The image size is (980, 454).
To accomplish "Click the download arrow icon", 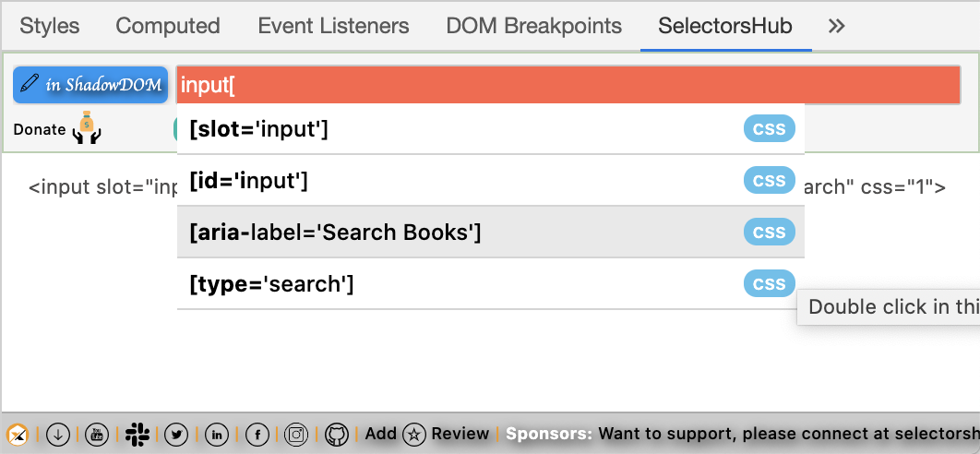I will 57,435.
